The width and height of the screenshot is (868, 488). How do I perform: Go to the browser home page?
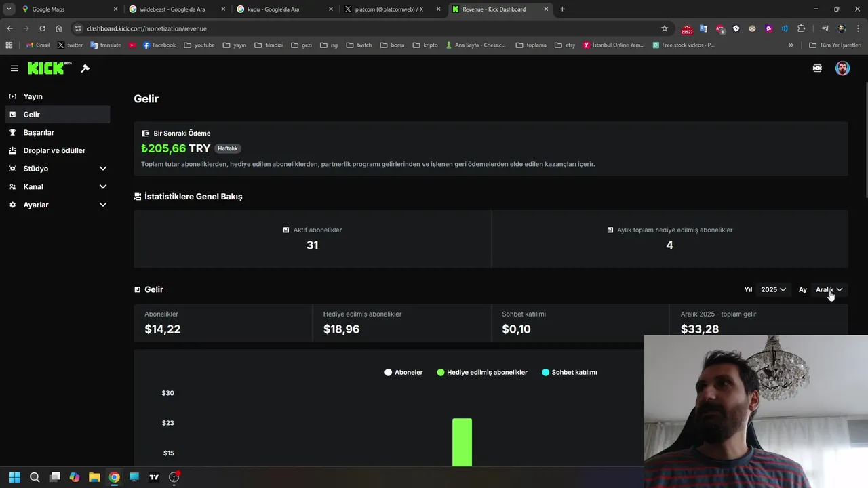59,28
